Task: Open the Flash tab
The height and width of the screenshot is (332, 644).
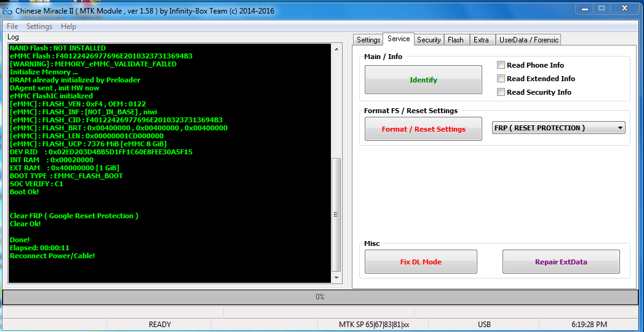Action: [x=456, y=40]
